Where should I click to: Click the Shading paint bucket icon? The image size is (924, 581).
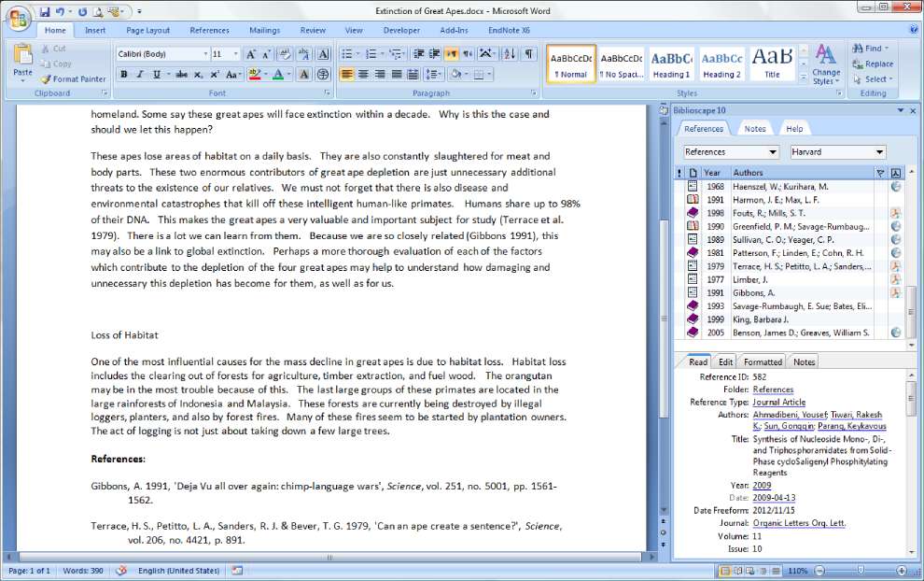click(x=455, y=75)
